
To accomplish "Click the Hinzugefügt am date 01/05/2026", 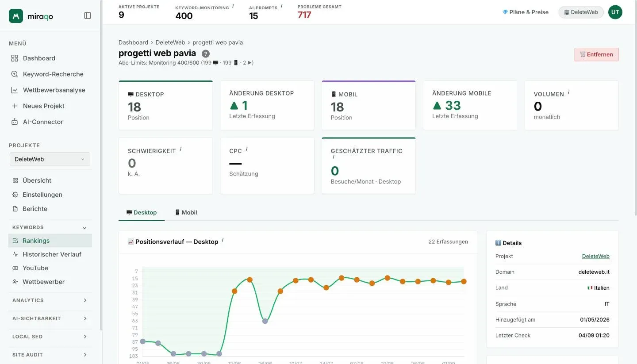I will [x=595, y=320].
